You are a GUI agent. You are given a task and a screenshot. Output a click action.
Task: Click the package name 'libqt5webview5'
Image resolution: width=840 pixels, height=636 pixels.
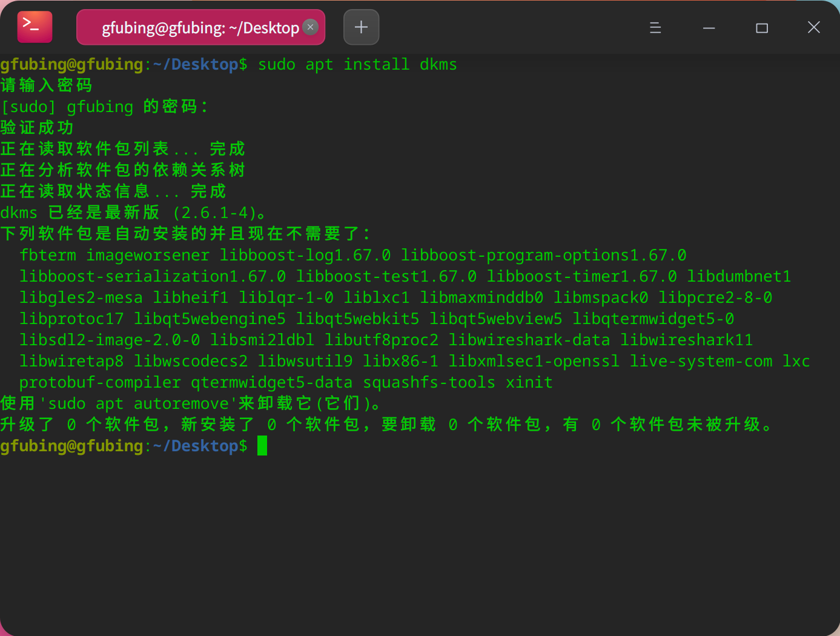click(x=496, y=319)
